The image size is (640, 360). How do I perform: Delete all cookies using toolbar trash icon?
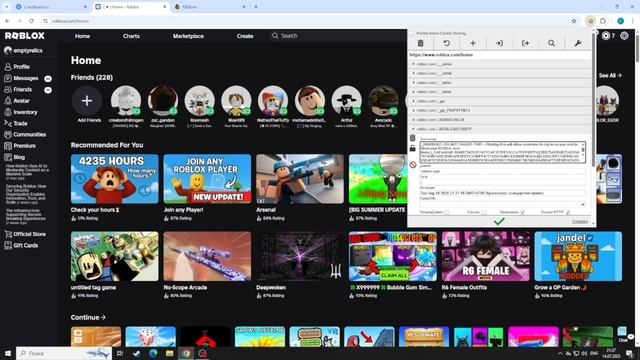pos(420,43)
